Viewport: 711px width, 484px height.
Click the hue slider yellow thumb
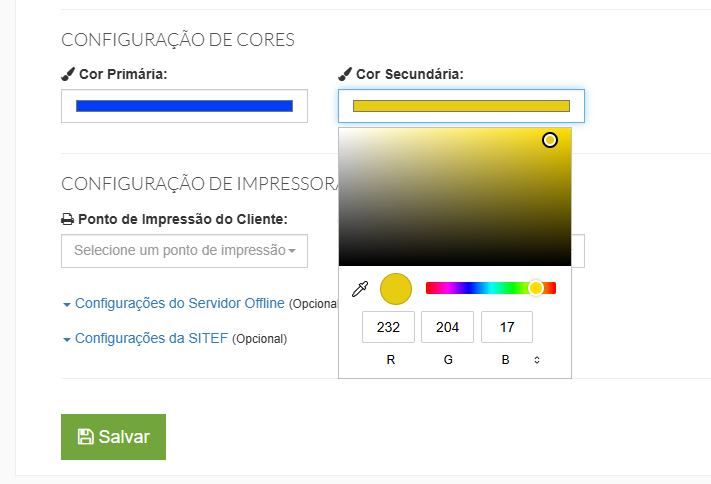click(x=536, y=288)
